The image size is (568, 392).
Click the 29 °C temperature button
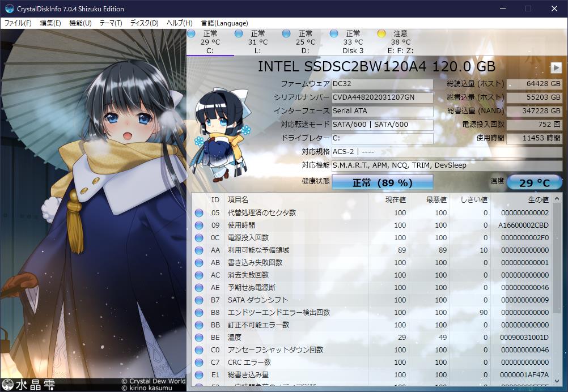point(535,182)
